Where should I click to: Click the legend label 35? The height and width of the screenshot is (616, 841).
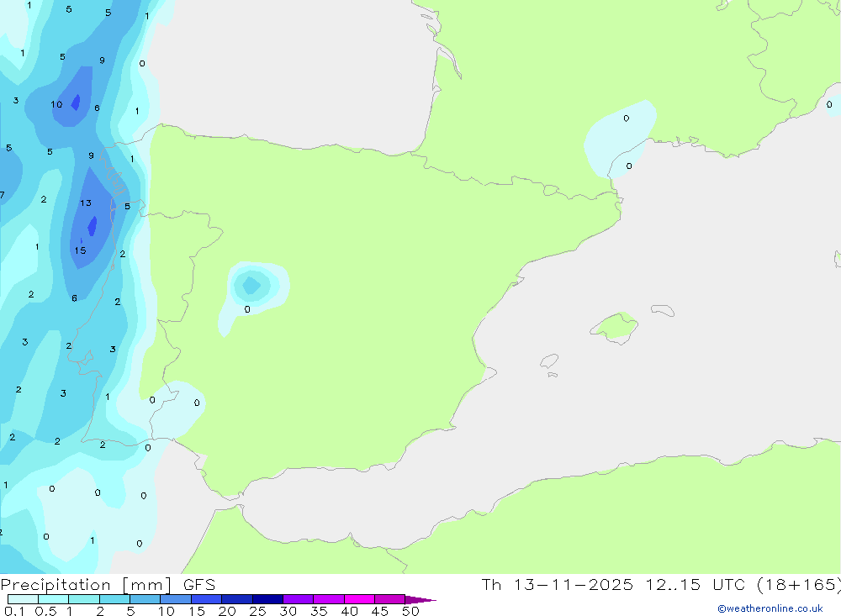tap(319, 611)
